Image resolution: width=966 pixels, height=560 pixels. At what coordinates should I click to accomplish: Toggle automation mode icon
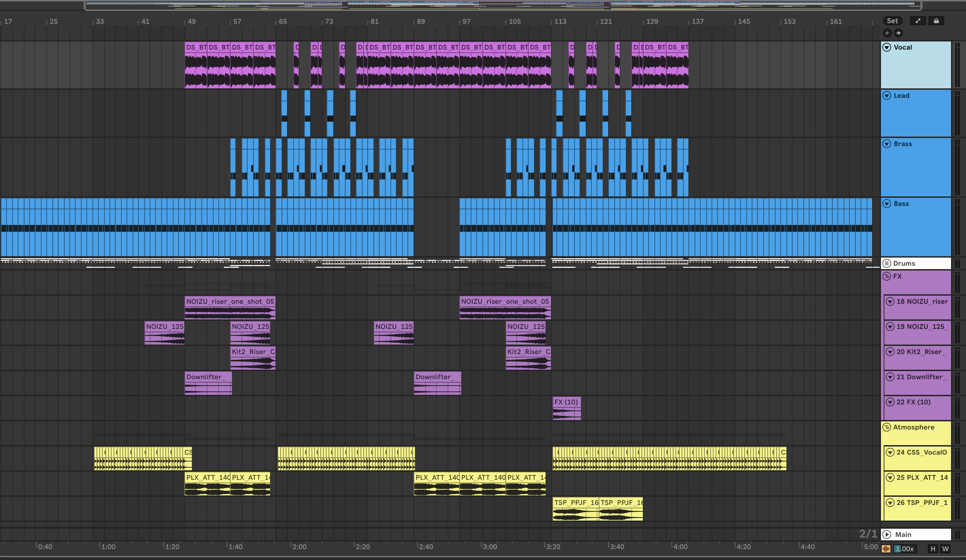[918, 21]
